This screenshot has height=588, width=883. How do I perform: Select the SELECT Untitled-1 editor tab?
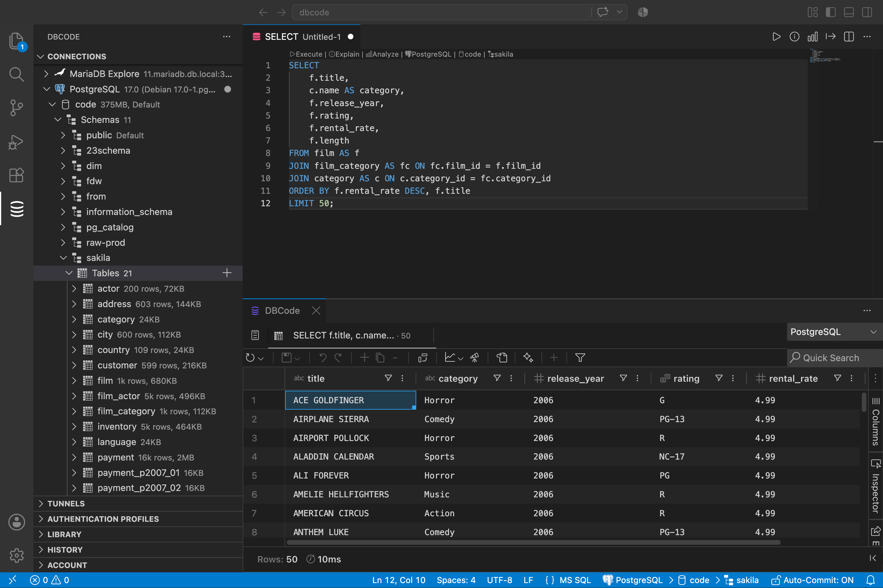(x=302, y=37)
